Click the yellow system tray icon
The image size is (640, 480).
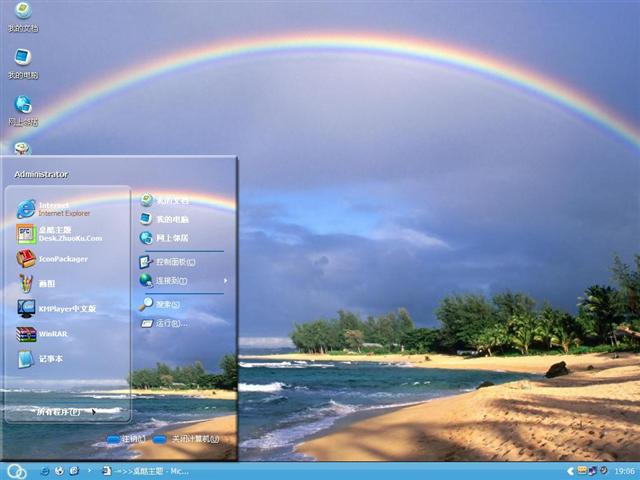(x=582, y=470)
